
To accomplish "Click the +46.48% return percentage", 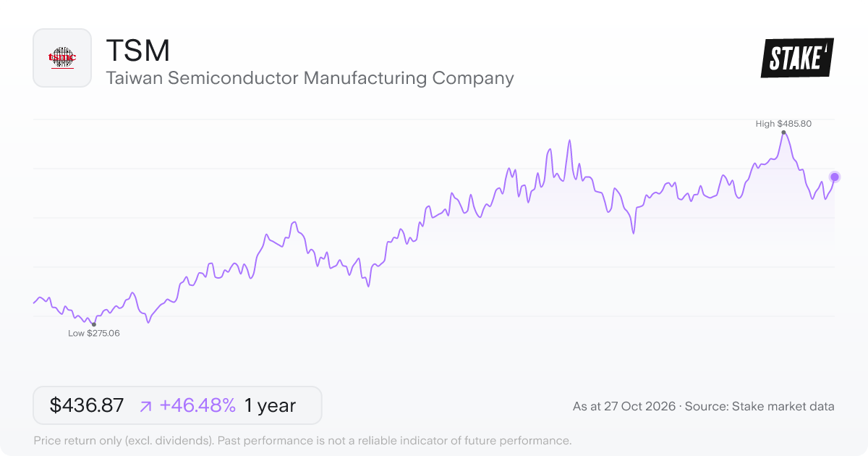I will coord(197,405).
